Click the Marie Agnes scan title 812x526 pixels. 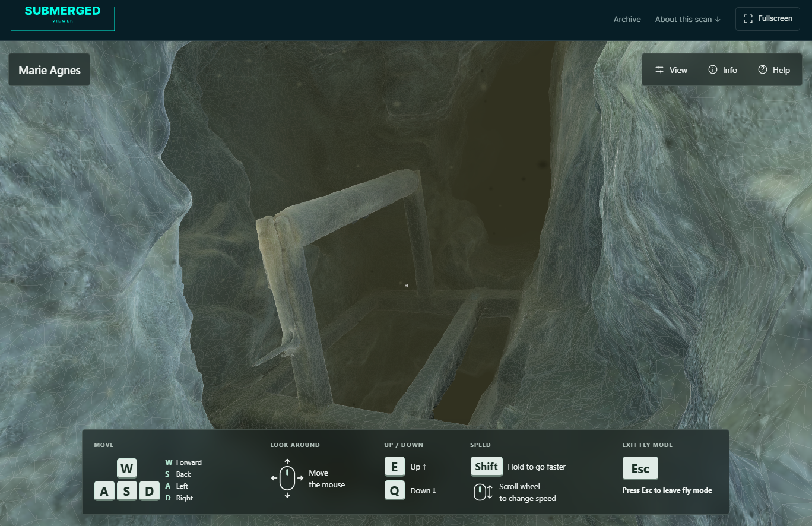49,70
